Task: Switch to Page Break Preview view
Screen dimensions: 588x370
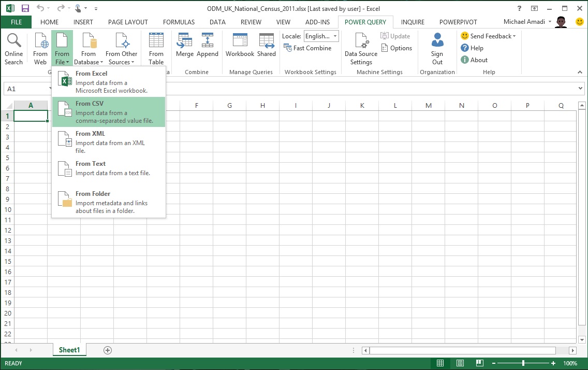Action: (x=480, y=363)
